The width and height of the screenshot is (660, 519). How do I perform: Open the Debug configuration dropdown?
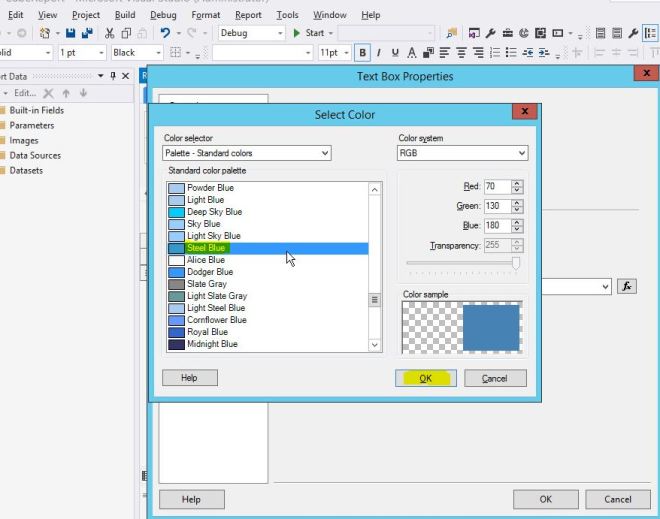pos(251,33)
